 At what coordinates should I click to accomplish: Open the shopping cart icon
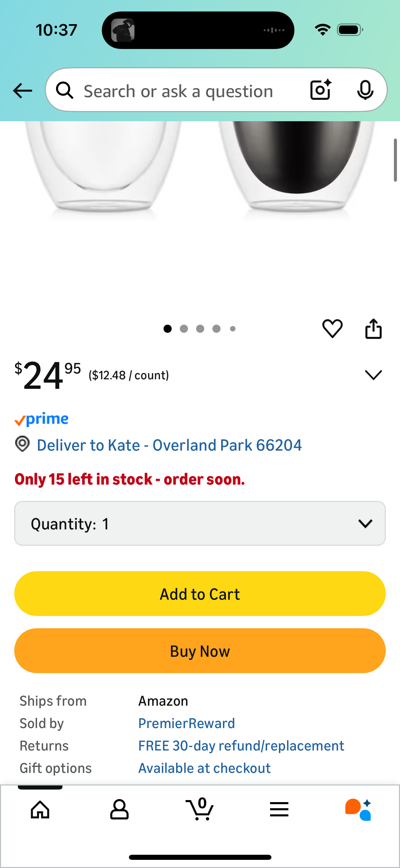tap(200, 810)
